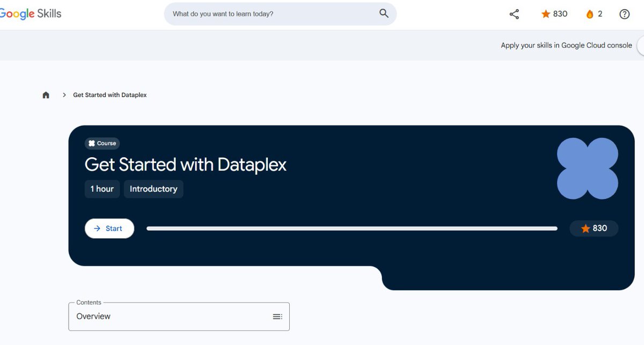The image size is (644, 345).
Task: Click the blue four-petal course emblem
Action: 588,168
